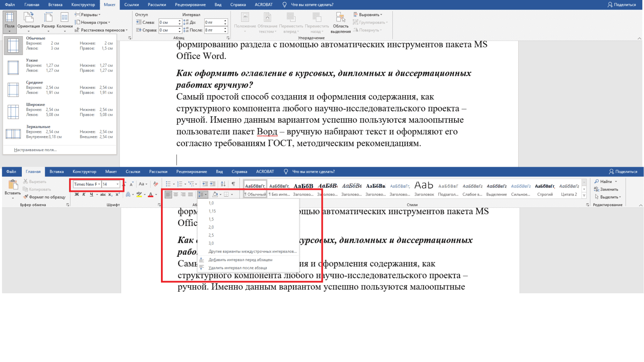Image resolution: width=644 pixels, height=362 pixels.
Task: Switch to Главная tab in the Макет-ribbon window
Action: tap(32, 5)
